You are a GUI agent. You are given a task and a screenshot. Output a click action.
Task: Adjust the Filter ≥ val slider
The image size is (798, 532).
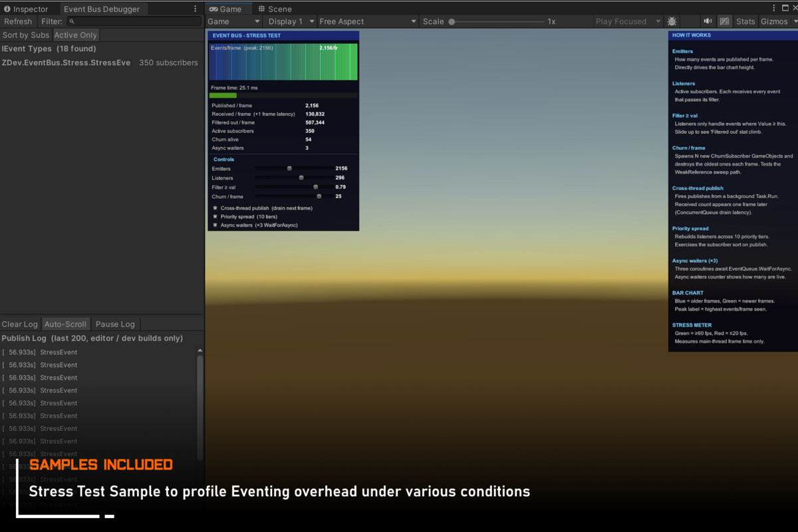point(295,188)
